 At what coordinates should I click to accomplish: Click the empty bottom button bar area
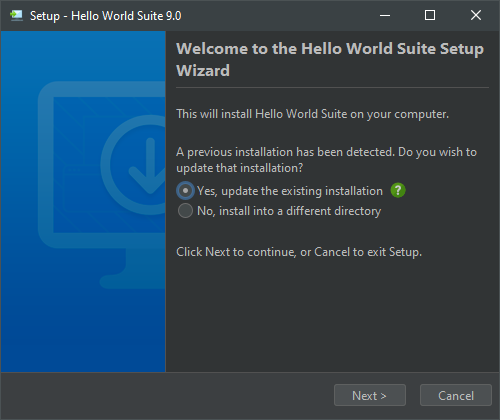pyautogui.click(x=167, y=395)
